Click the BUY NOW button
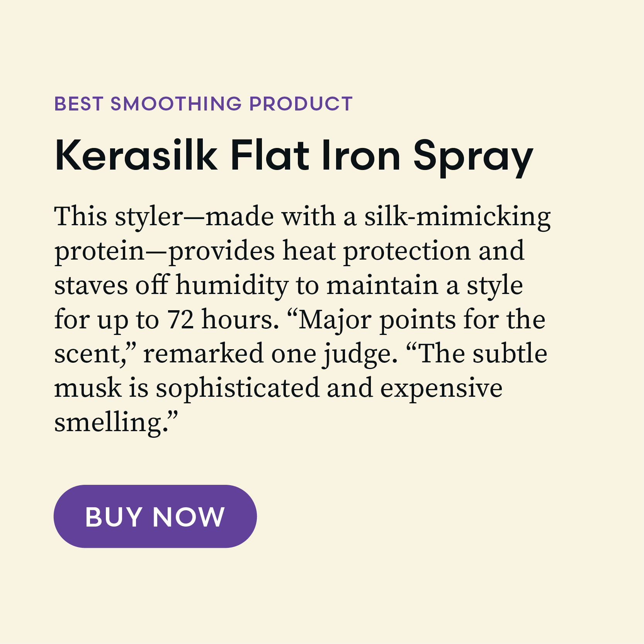 pos(155,516)
